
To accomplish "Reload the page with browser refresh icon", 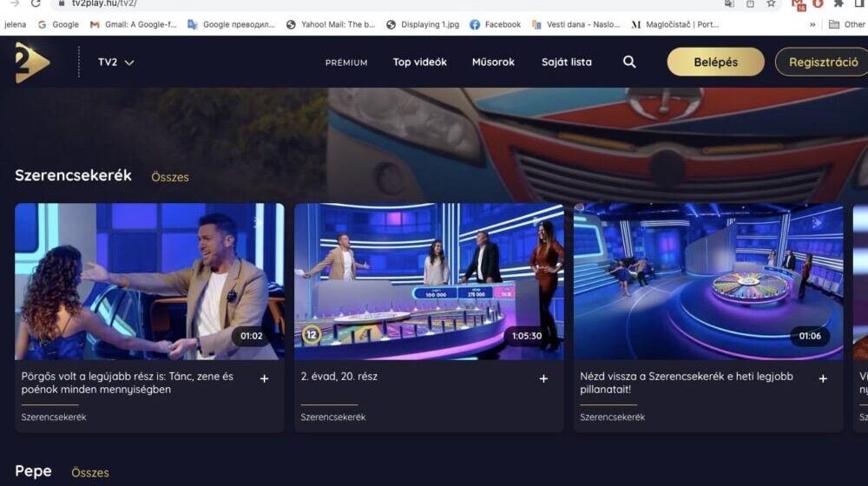I will tap(36, 3).
